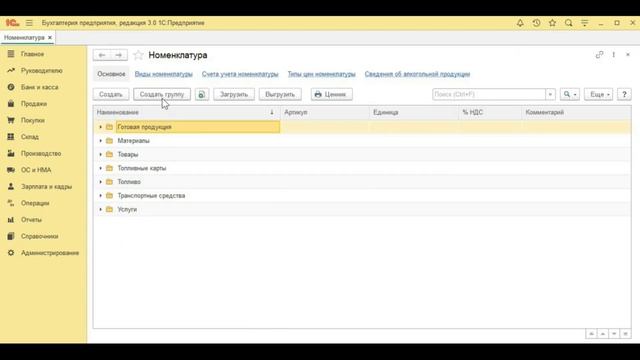Switch to the Номенклатура window tab

[24, 38]
